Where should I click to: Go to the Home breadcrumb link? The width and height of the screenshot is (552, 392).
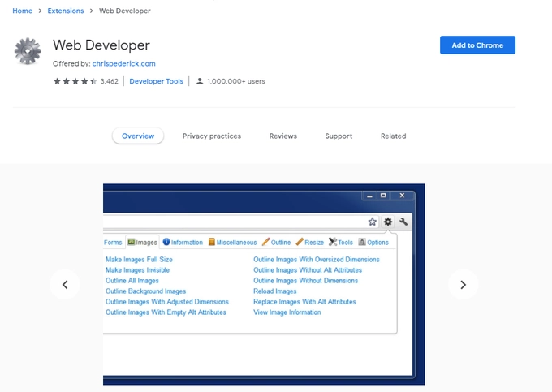click(x=22, y=11)
